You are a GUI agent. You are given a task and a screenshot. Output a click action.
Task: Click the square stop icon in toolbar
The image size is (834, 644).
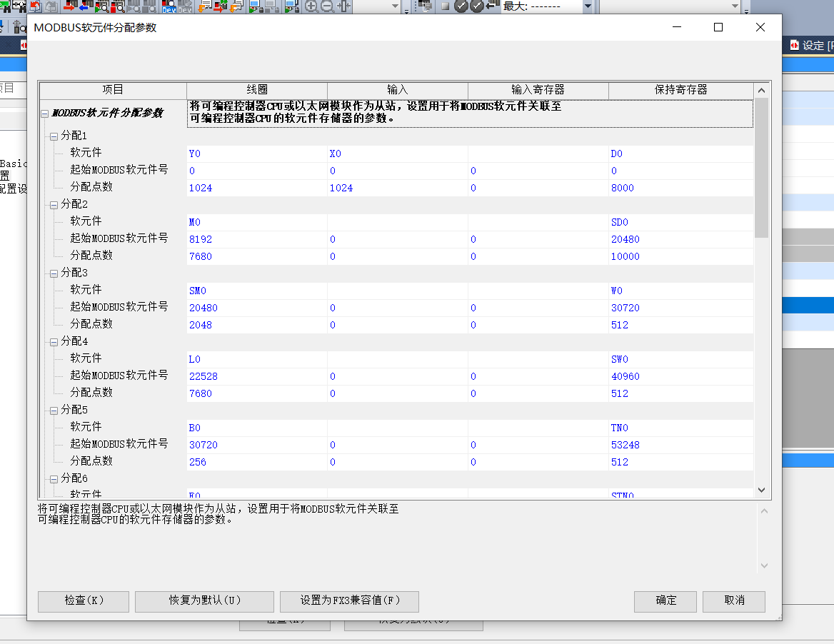[445, 6]
